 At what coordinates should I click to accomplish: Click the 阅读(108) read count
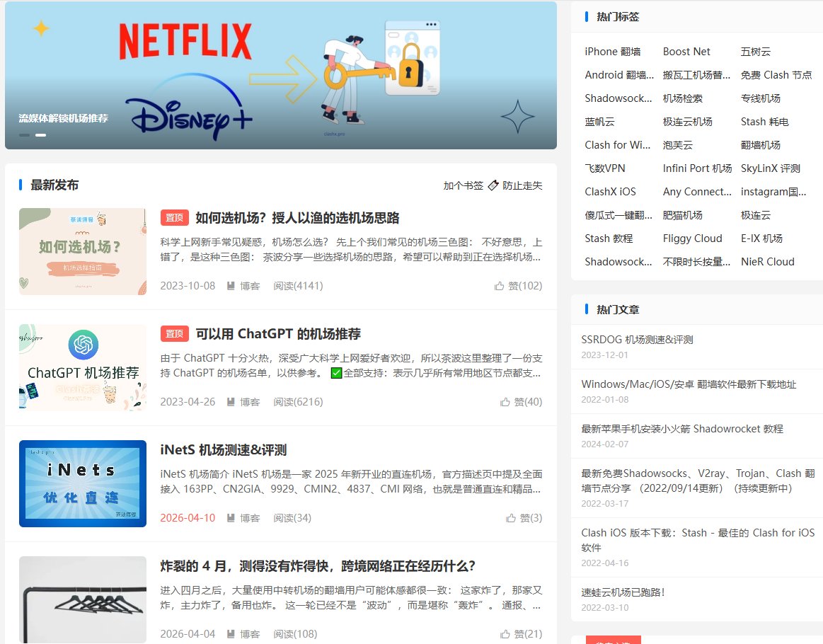click(295, 634)
